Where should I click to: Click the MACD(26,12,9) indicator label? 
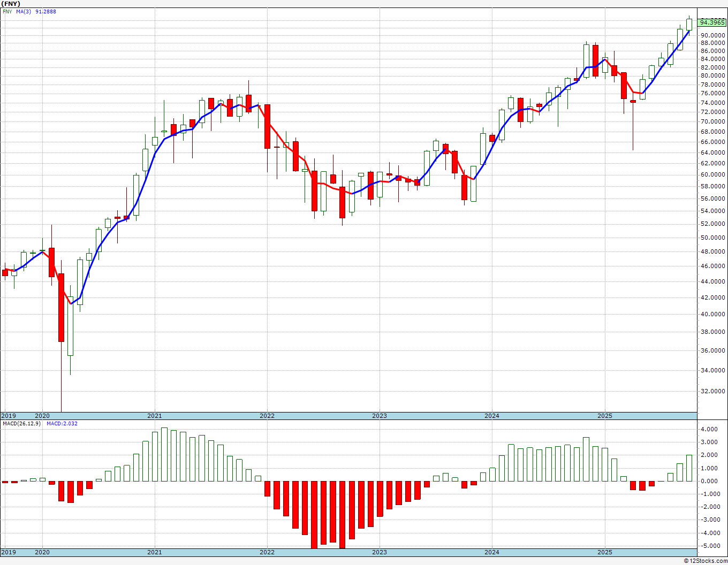(x=21, y=424)
